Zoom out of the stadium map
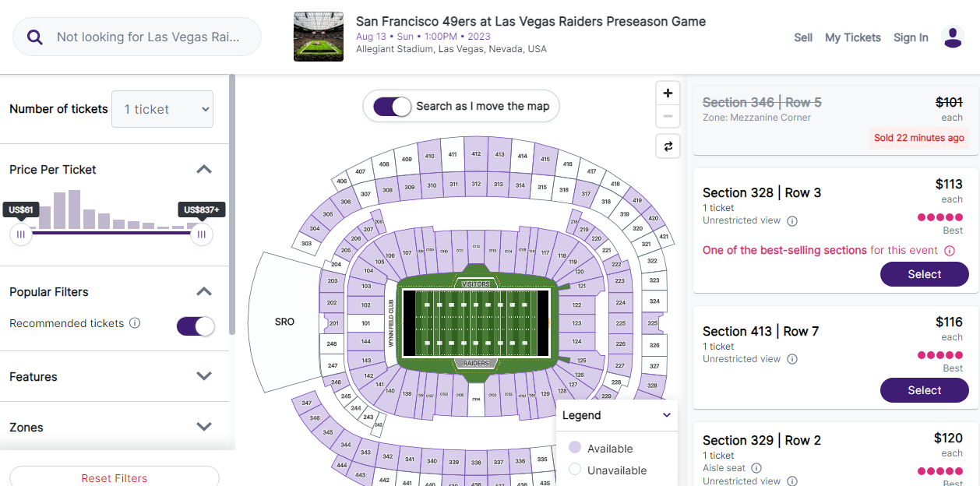 tap(668, 118)
